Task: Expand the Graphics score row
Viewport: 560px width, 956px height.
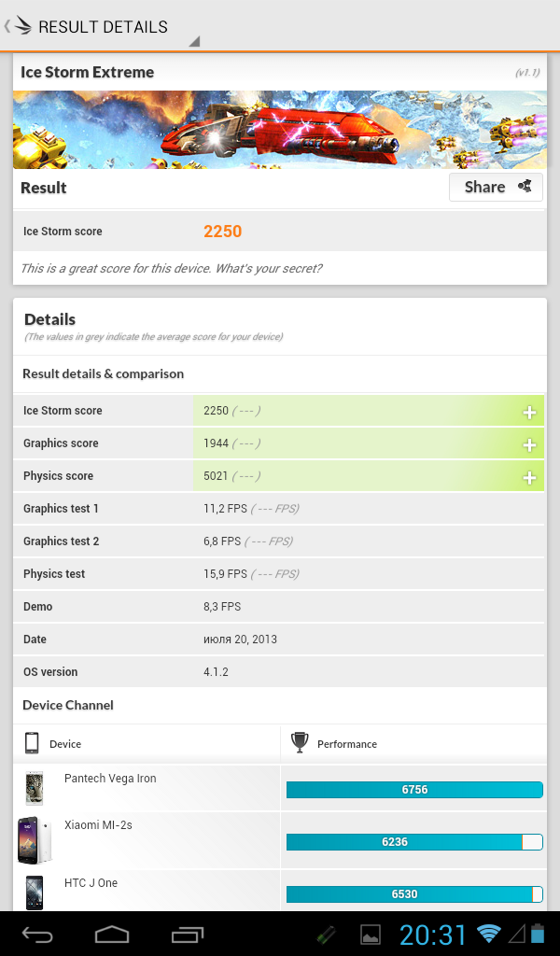Action: coord(529,445)
